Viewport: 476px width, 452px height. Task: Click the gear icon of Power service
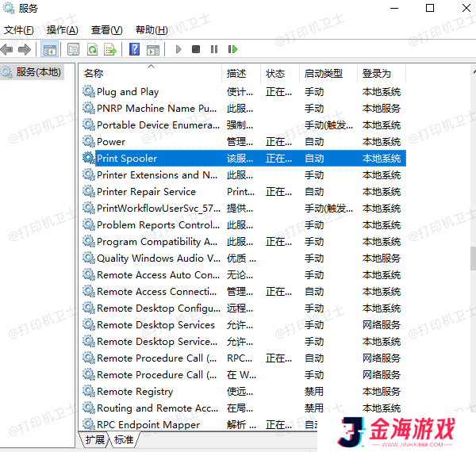(x=89, y=141)
